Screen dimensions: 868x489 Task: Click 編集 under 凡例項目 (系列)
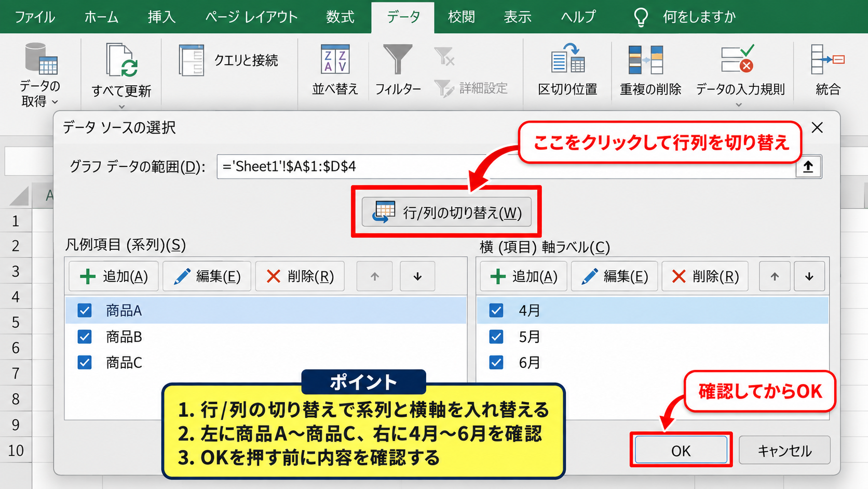[207, 276]
